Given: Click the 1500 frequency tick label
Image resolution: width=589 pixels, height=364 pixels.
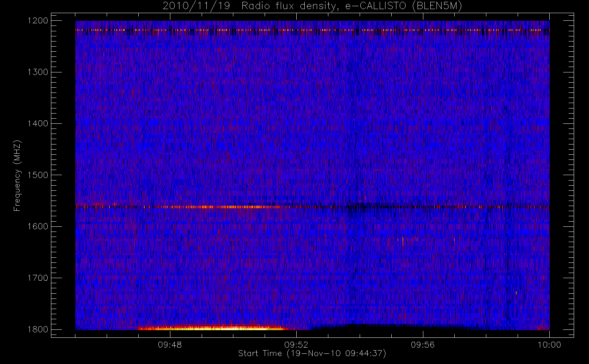Looking at the screenshot, I should point(38,175).
